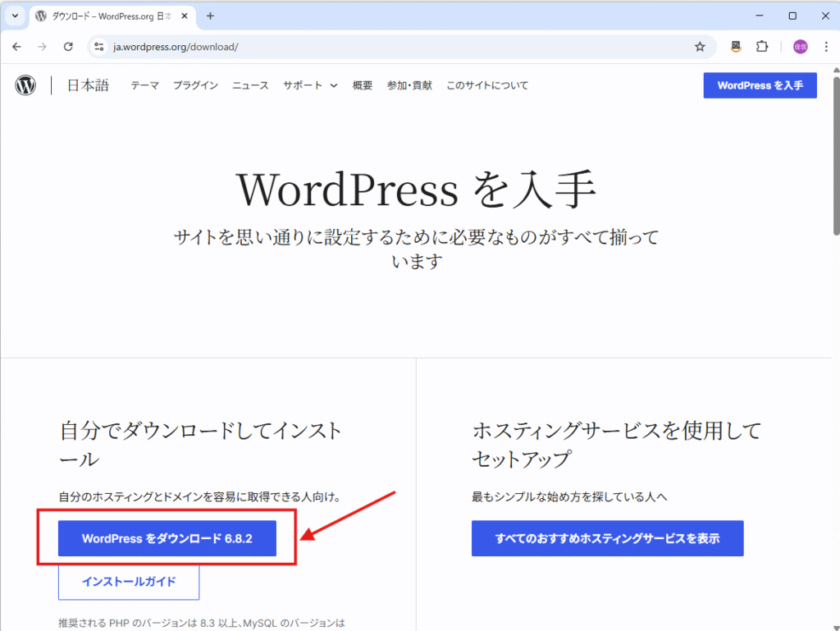Click the WordPress logo in site header
The height and width of the screenshot is (631, 840).
25,85
